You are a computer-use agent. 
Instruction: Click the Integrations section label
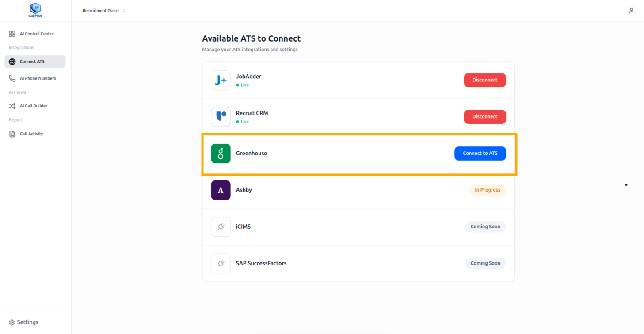[x=21, y=48]
